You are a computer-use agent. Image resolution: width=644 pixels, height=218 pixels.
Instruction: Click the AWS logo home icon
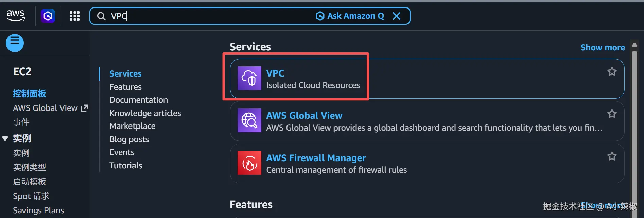coord(16,16)
